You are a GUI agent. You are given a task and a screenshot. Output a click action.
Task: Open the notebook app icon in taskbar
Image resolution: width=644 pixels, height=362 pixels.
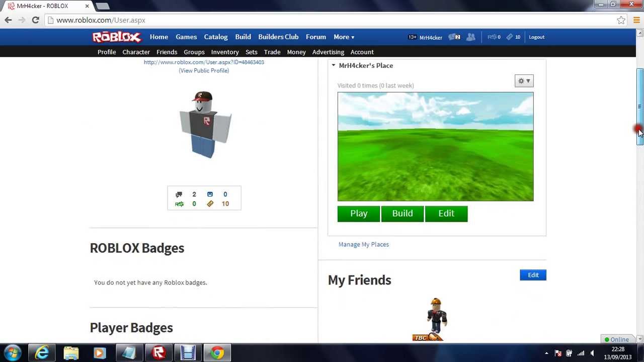[129, 353]
